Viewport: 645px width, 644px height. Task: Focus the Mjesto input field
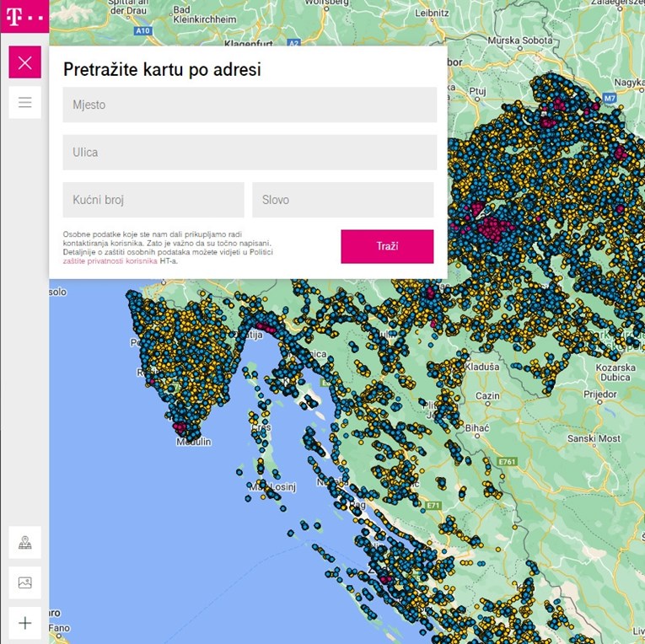tap(250, 105)
